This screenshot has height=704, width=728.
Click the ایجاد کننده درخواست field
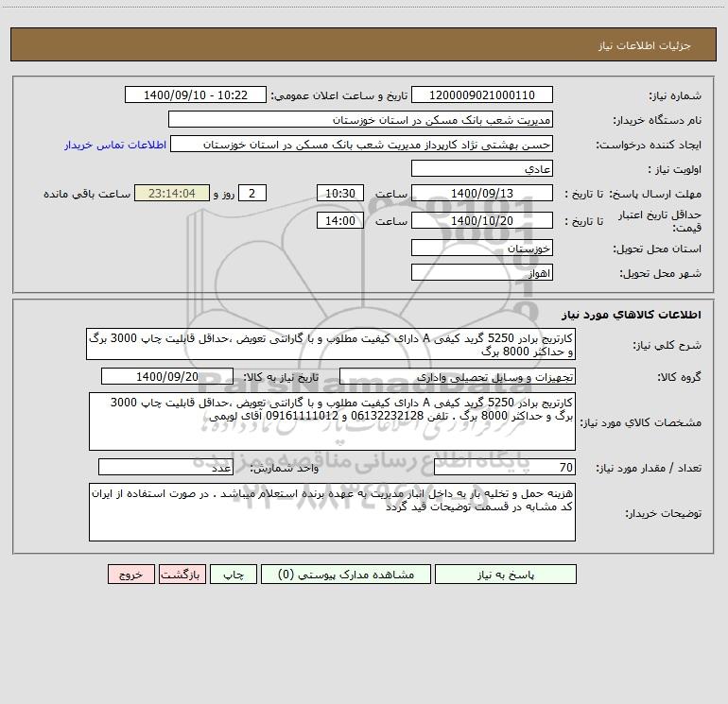[361, 144]
